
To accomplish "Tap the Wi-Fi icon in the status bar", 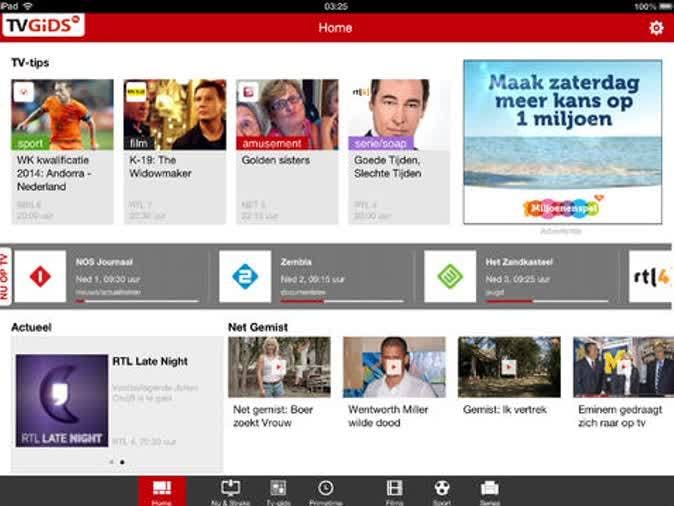I will point(28,6).
